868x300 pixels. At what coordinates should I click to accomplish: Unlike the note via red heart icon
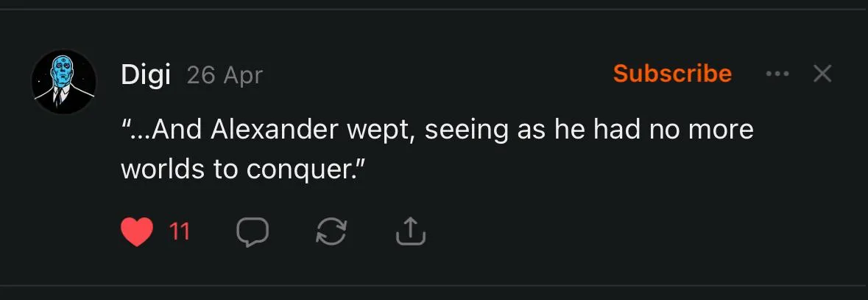coord(137,231)
